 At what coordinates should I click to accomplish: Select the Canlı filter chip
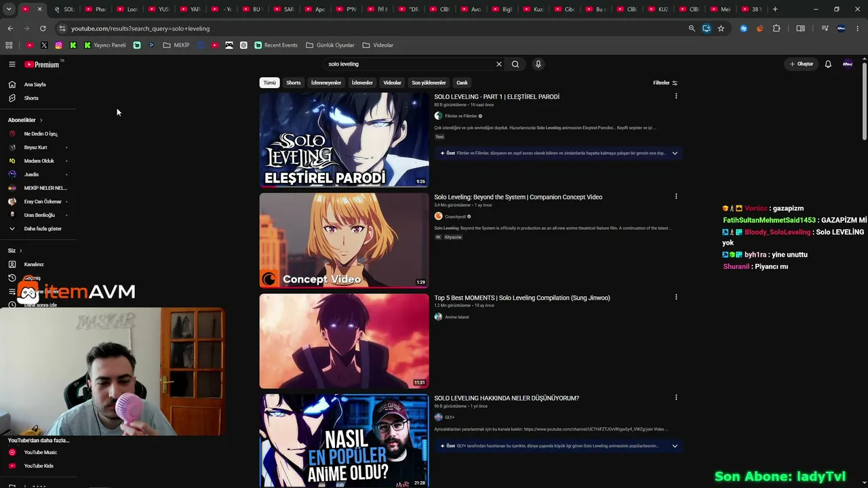[x=462, y=83]
